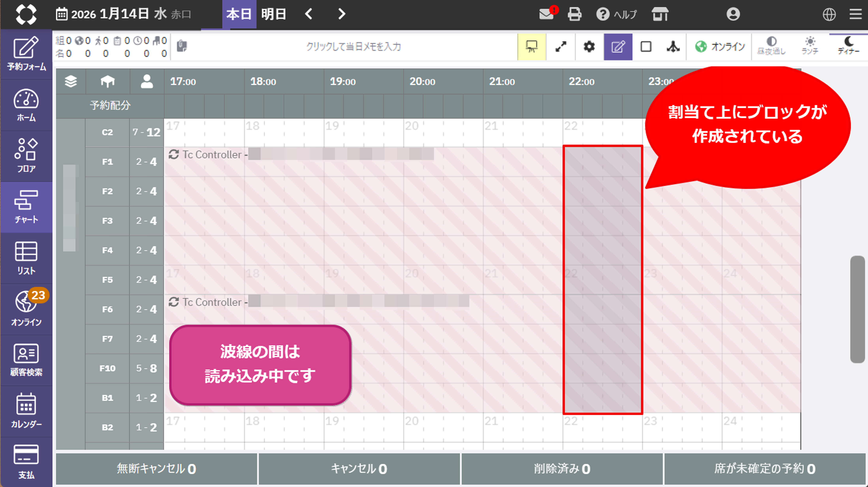868x487 pixels.
Task: Select the 昼夜通し service period
Action: [771, 46]
